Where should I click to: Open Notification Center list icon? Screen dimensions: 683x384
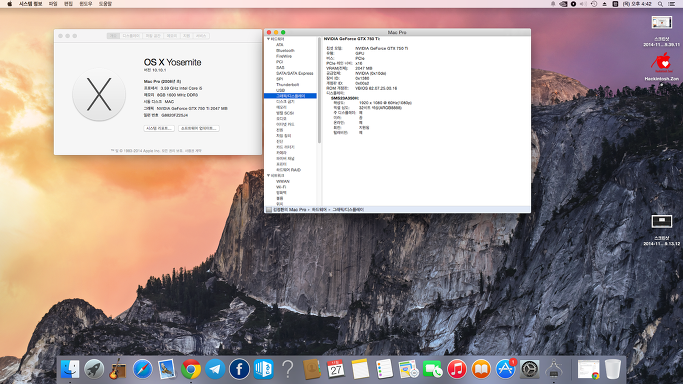point(672,4)
